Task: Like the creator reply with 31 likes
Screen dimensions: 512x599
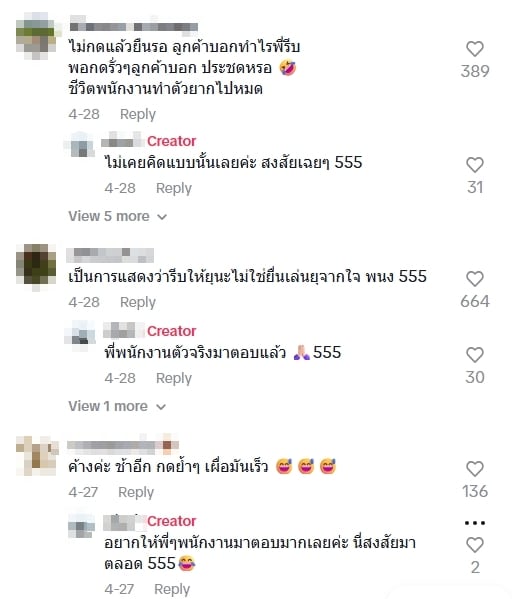Action: coord(475,165)
